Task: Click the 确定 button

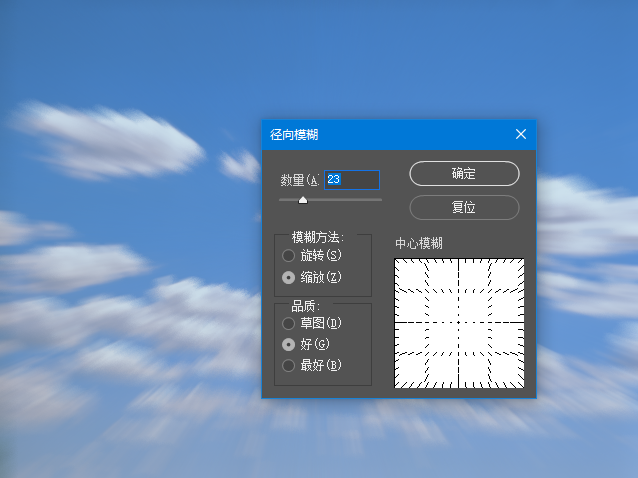Action: click(464, 174)
